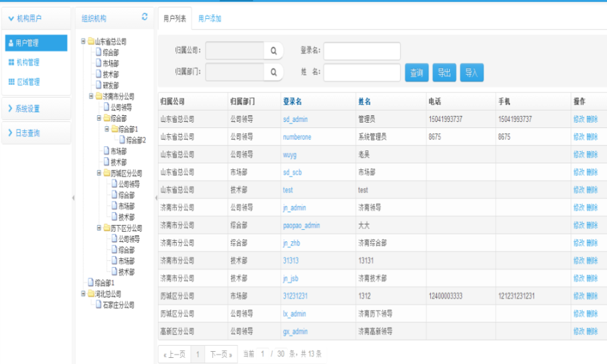Switch to the 用户添加 tab
607x364 pixels.
pyautogui.click(x=210, y=18)
